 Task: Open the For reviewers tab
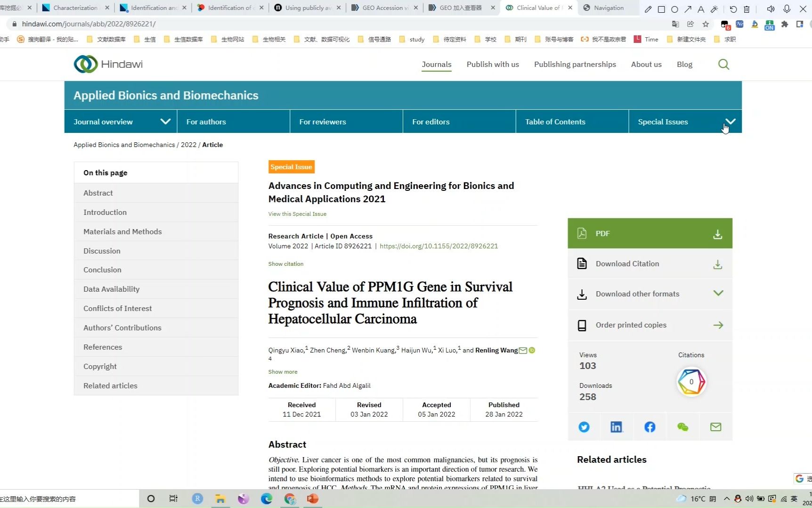click(x=347, y=122)
